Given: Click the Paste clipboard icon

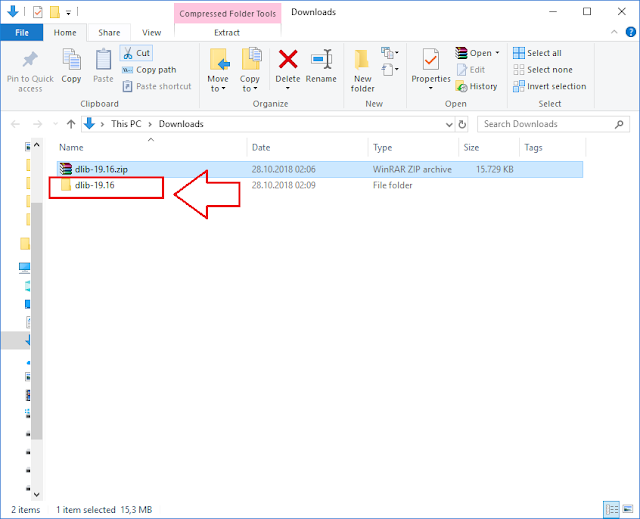Looking at the screenshot, I should 103,60.
